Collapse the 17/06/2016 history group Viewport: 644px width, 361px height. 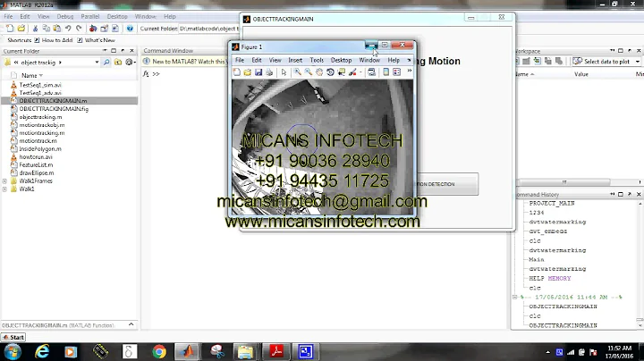514,297
